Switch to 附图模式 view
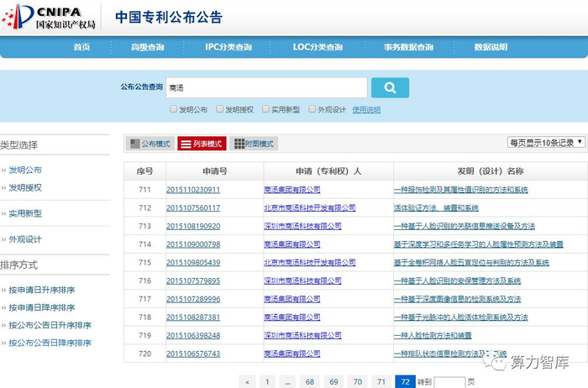The width and height of the screenshot is (588, 388). (253, 144)
